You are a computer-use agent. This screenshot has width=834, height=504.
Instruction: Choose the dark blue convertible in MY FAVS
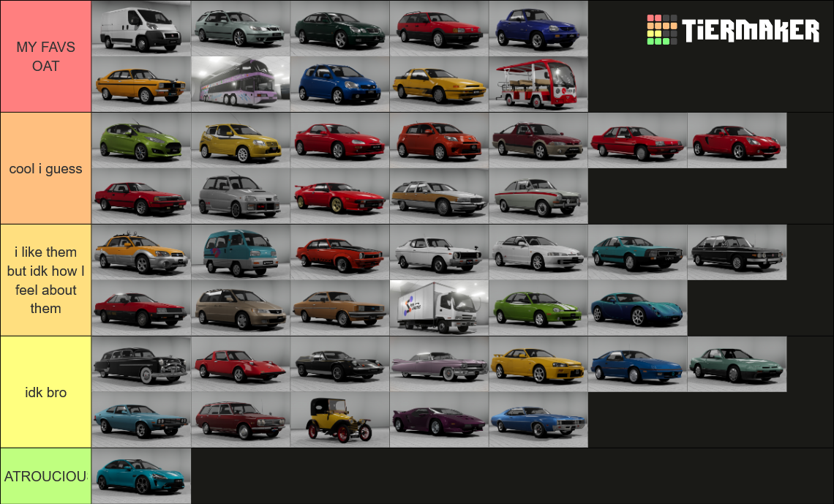(x=538, y=29)
